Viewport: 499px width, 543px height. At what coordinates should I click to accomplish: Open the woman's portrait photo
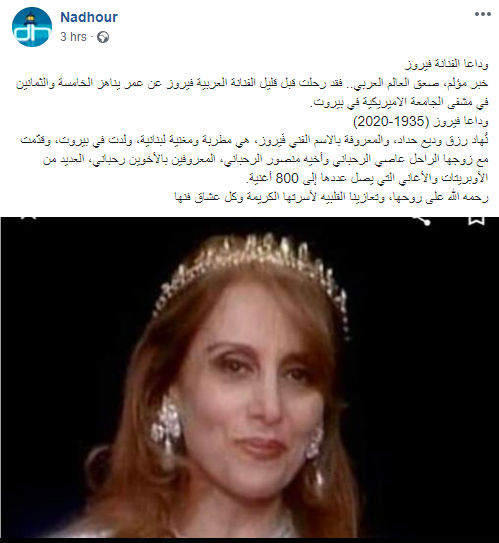249,377
